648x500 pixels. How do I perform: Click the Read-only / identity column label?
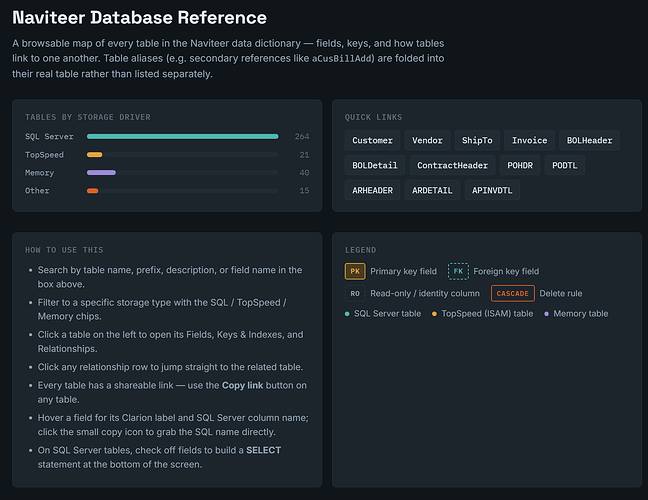tap(425, 293)
